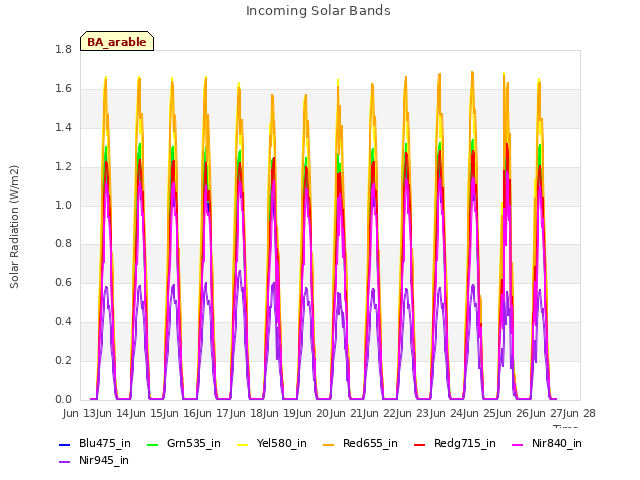
Task: Toggle the Nir945_in legend entry
Action: (94, 460)
